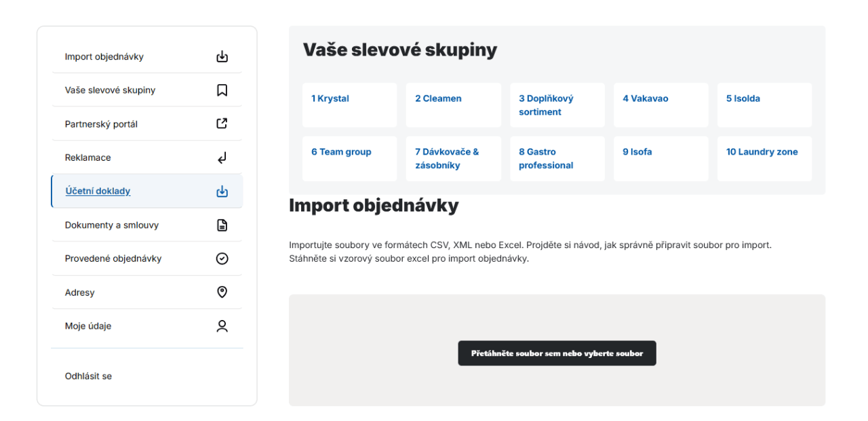Click the external link icon for Partnerský portál
The image size is (868, 421).
click(222, 124)
